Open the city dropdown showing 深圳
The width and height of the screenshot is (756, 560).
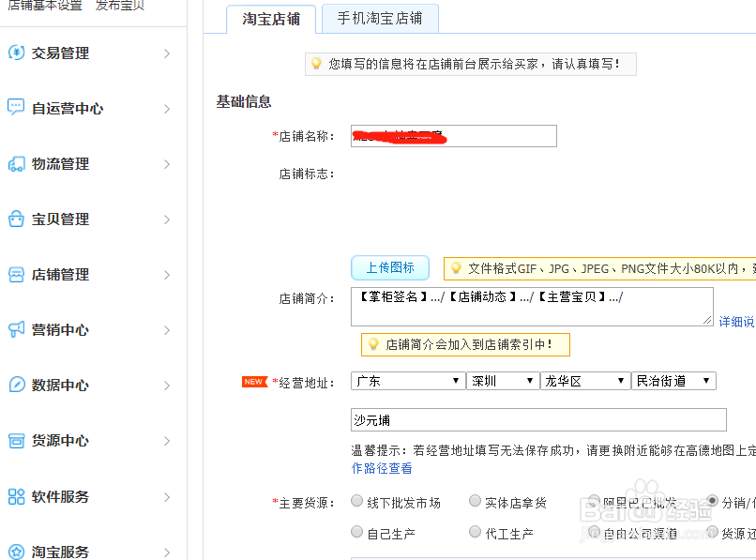503,381
